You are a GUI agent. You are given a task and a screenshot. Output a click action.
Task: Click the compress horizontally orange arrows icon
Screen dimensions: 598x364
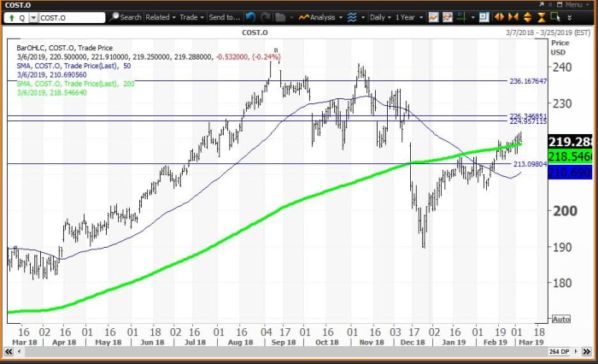click(513, 17)
